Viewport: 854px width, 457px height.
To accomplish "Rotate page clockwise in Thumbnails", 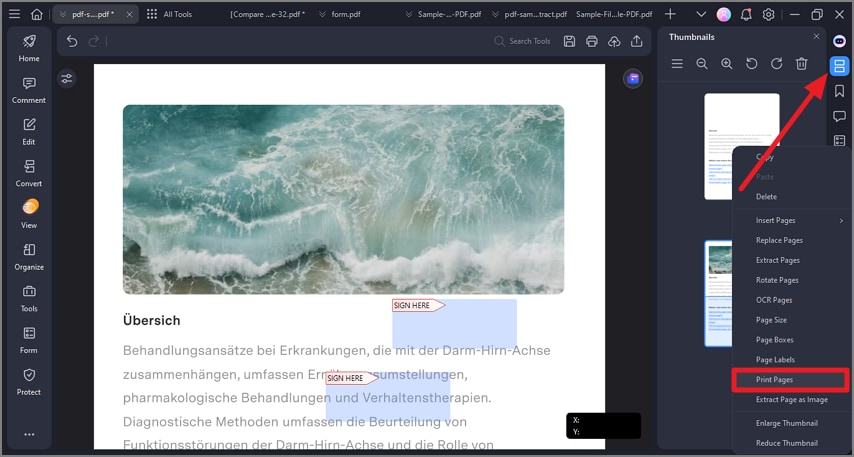I will click(x=777, y=64).
